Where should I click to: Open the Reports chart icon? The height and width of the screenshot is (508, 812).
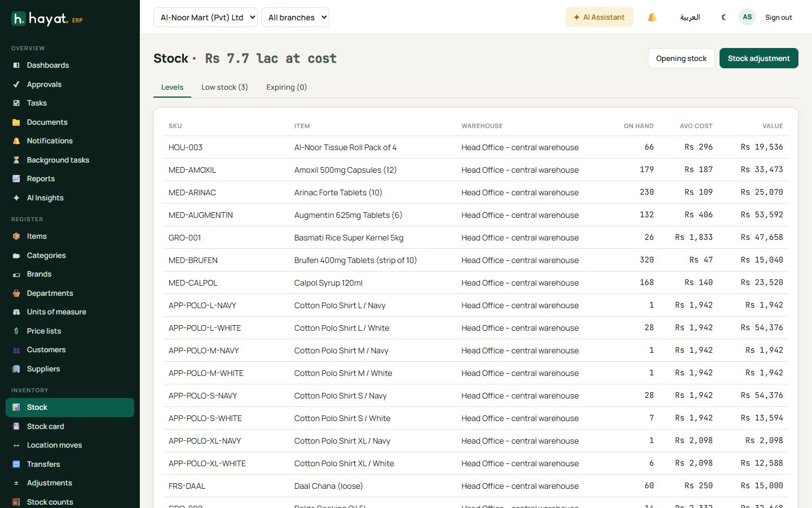click(x=16, y=179)
